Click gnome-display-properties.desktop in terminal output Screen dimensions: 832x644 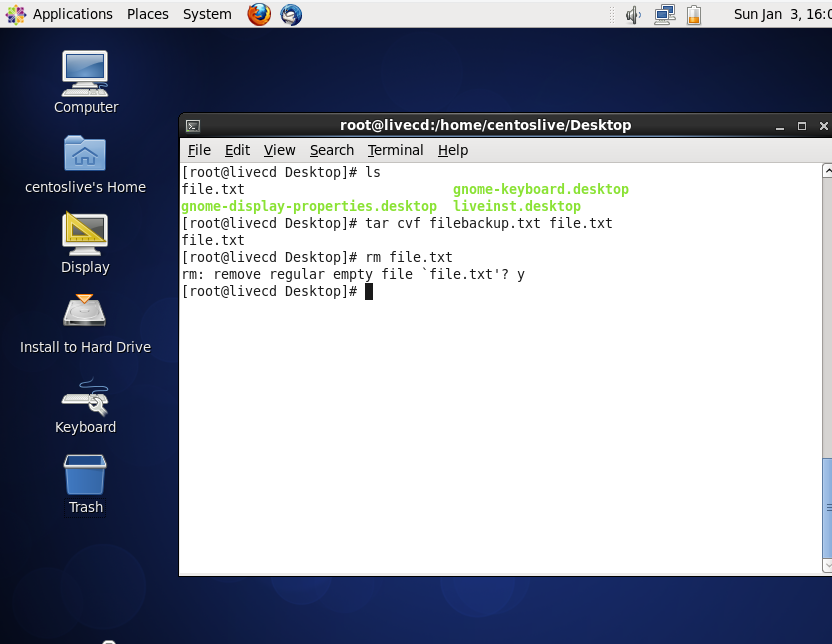(x=309, y=206)
